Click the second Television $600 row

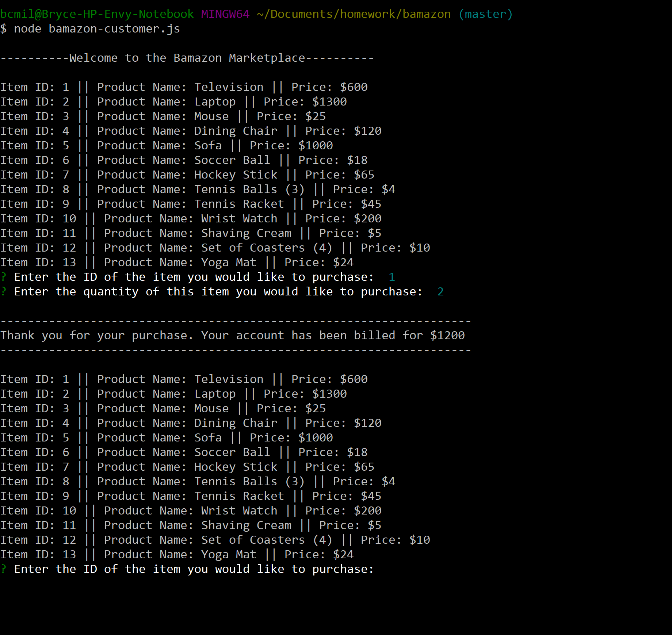(x=184, y=379)
